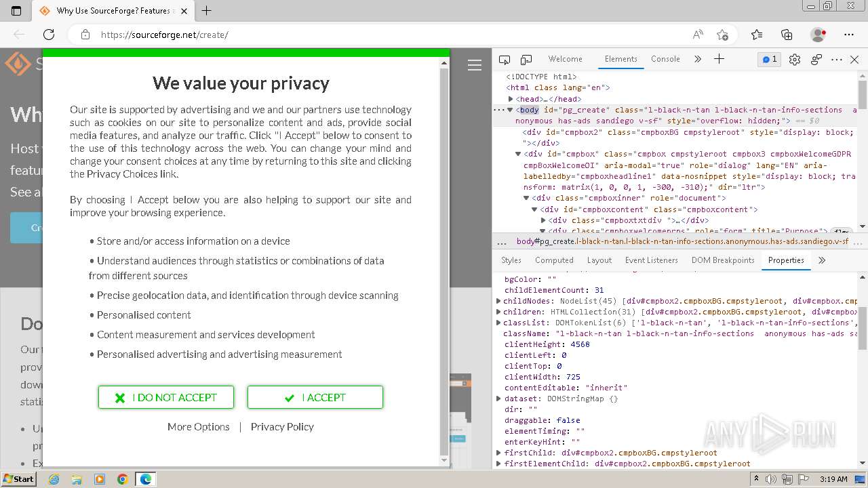868x488 pixels.
Task: Click the consent dialog scrollbar
Action: 444,261
